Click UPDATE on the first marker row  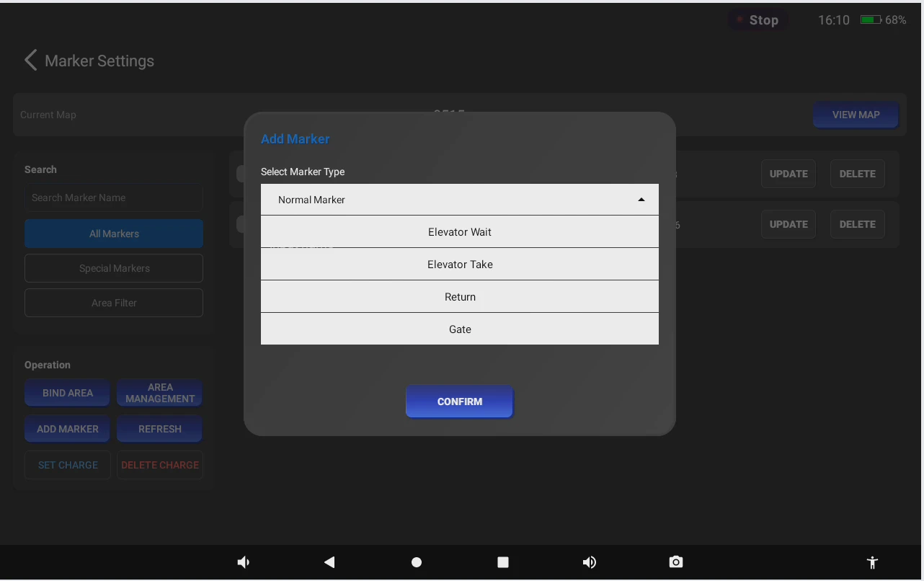(x=788, y=174)
